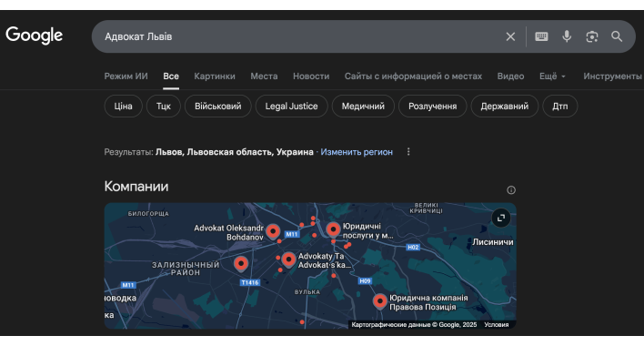Switch to Режим ИИ tab
The image size is (644, 346).
126,76
